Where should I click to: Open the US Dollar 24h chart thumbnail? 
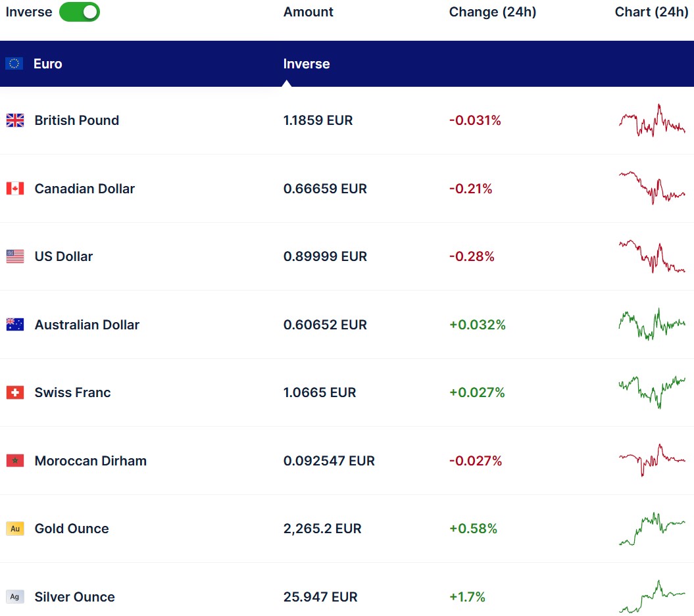652,256
